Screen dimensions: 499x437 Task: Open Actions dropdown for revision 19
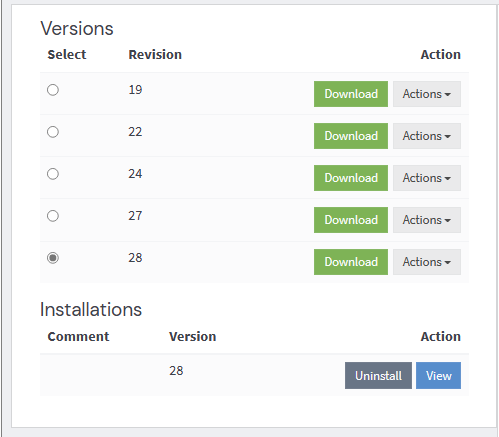coord(427,94)
